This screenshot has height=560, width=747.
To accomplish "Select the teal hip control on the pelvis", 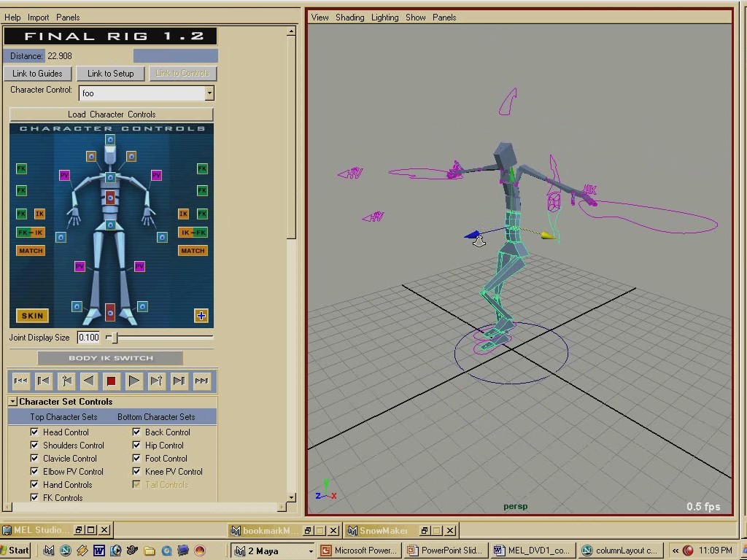I will click(x=110, y=225).
